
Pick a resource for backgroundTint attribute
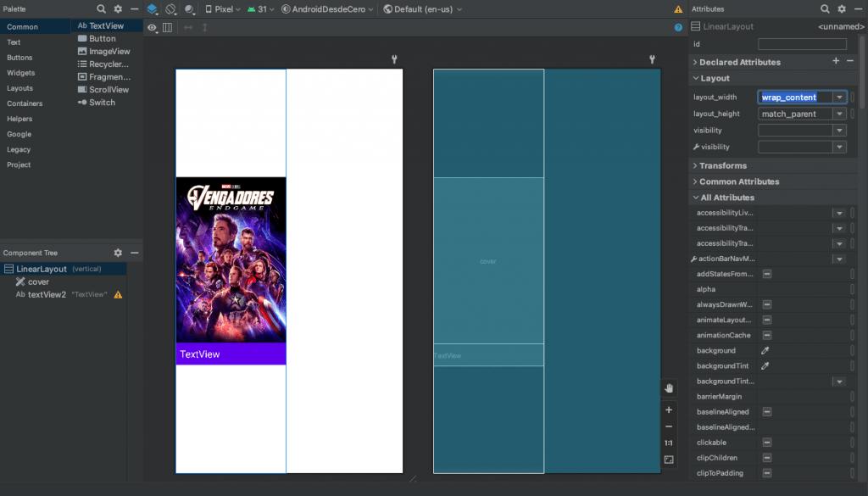[x=765, y=366]
